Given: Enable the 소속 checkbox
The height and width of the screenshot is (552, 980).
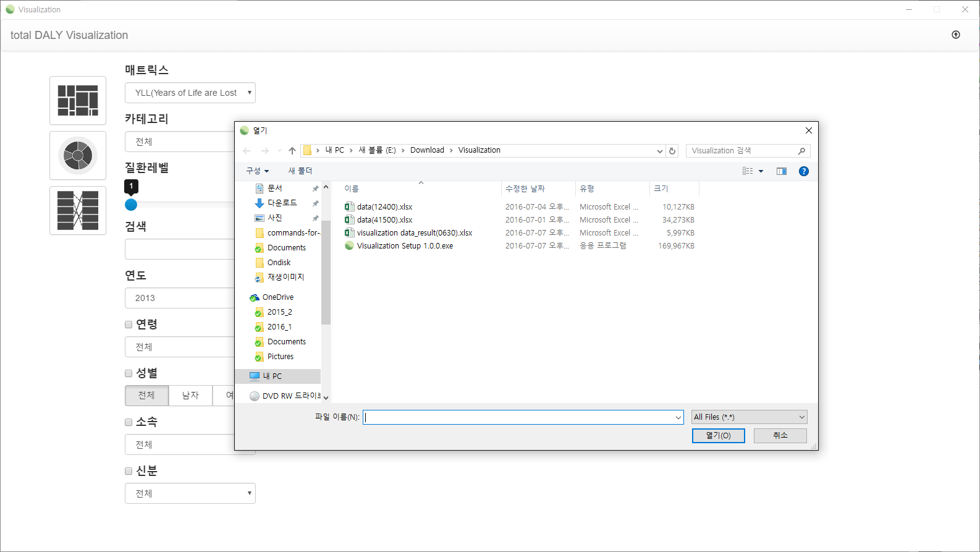Looking at the screenshot, I should coord(129,422).
